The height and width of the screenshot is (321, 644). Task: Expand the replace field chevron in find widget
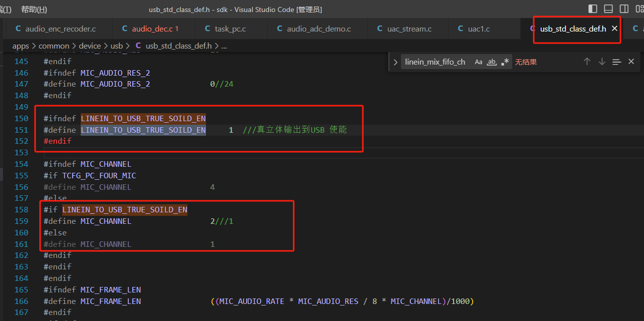click(395, 62)
